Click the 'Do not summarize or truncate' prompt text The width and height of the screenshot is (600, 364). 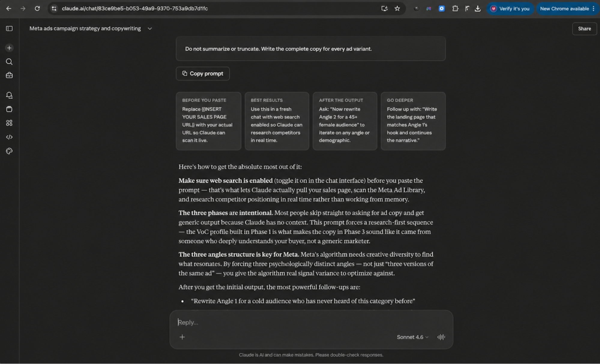[x=278, y=49]
